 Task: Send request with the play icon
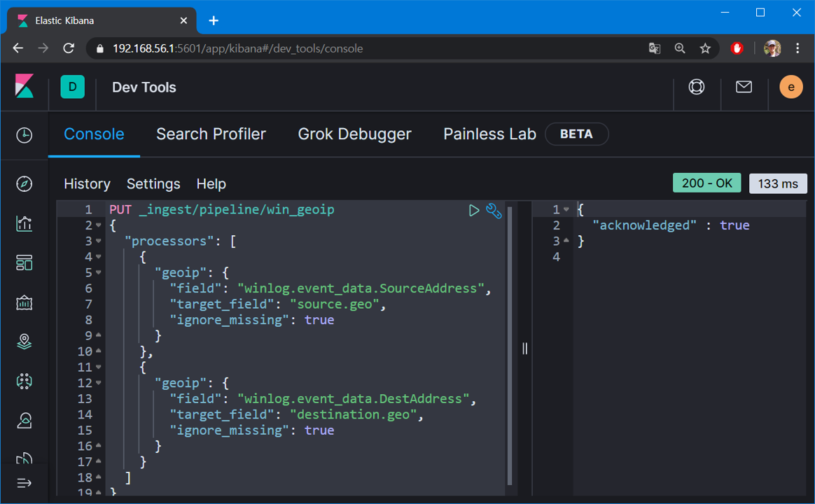473,211
